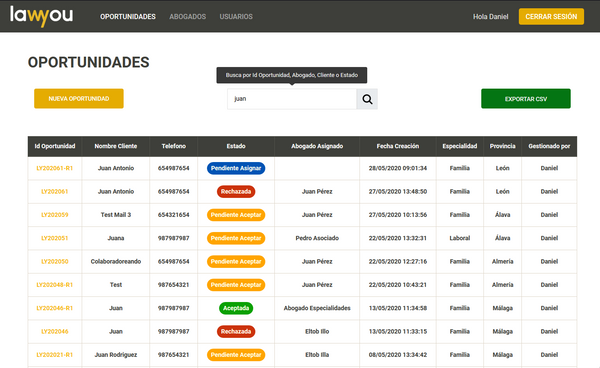Open opportunity LY202061-R1
The width and height of the screenshot is (600, 368).
pos(55,168)
